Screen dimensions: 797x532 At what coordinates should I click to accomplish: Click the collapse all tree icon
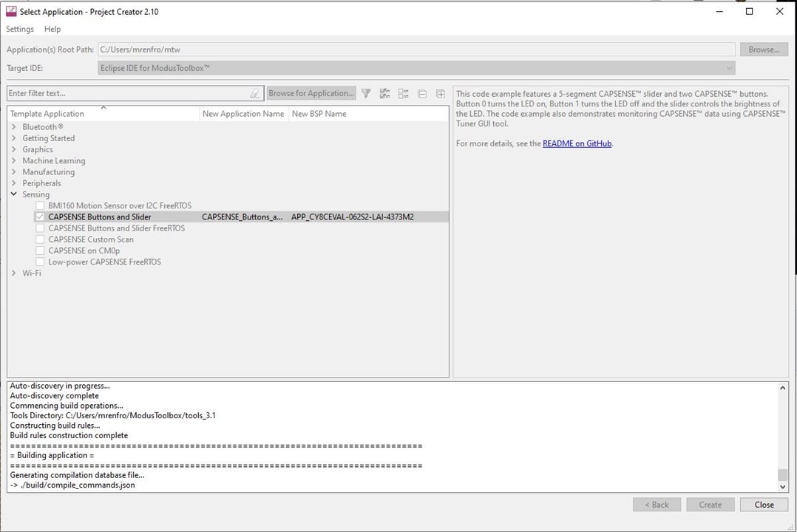pyautogui.click(x=422, y=94)
